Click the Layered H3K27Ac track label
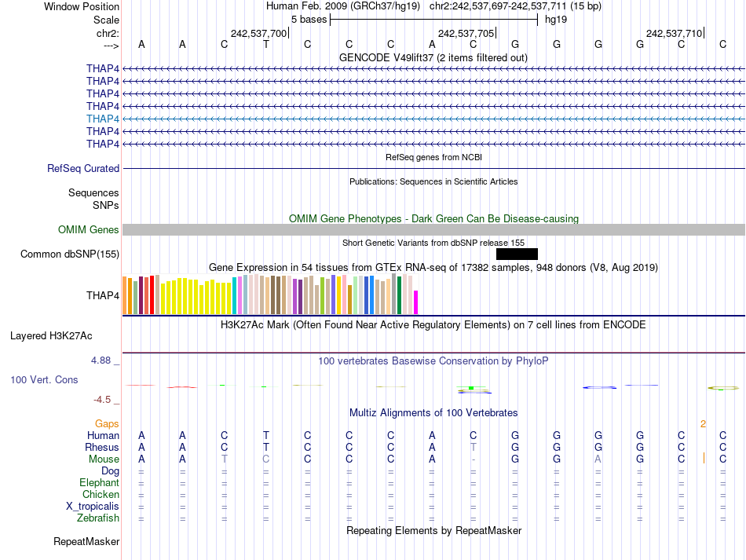 (51, 335)
